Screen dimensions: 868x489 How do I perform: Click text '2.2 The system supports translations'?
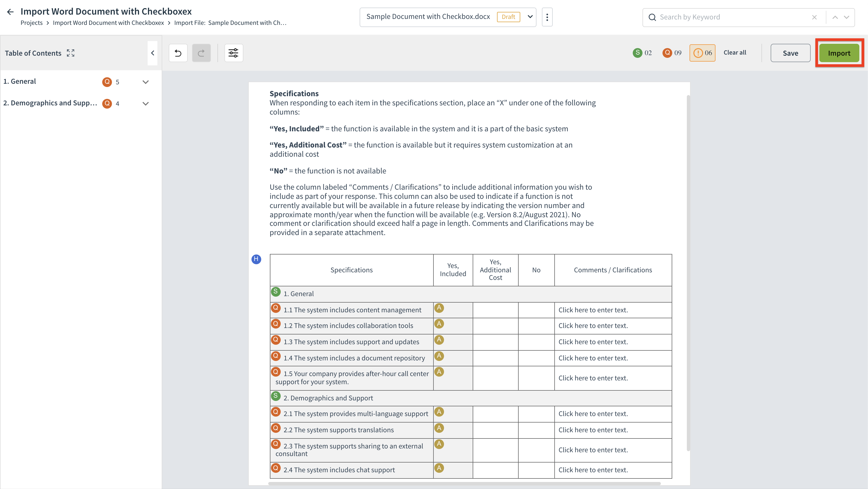click(x=338, y=430)
